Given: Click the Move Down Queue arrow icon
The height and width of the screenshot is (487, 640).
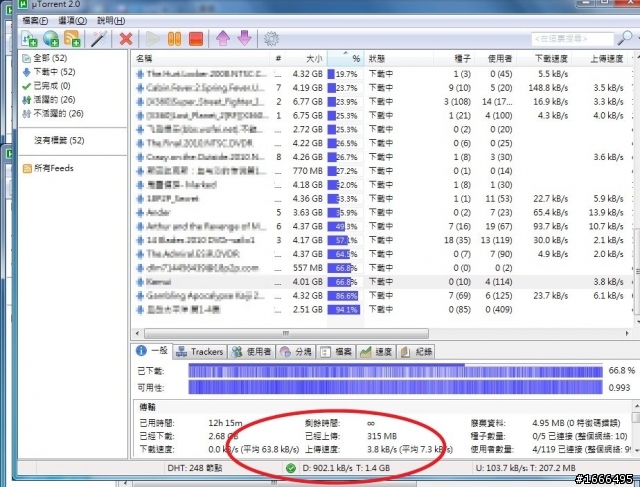Looking at the screenshot, I should tap(244, 38).
